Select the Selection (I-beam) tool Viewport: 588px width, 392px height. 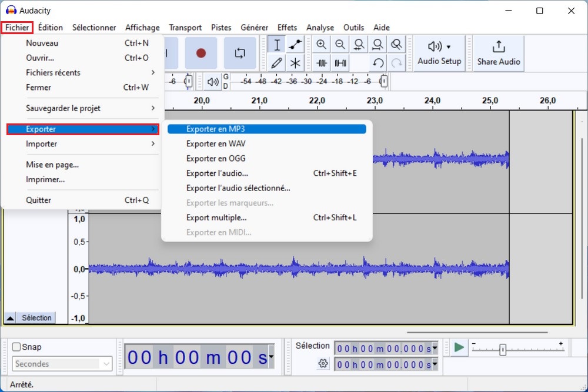point(277,45)
